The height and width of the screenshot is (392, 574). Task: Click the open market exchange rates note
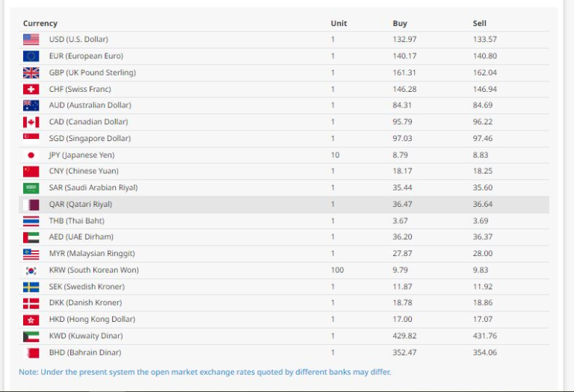[x=205, y=372]
